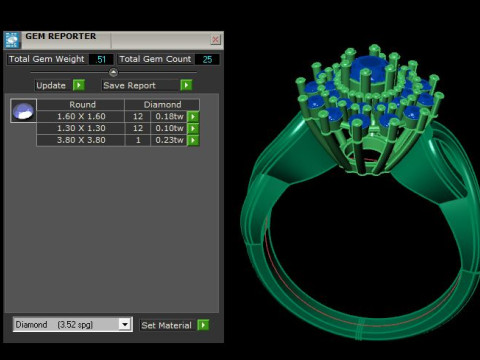Open the Diamond material dropdown arrow
The width and height of the screenshot is (480, 360).
tap(125, 324)
